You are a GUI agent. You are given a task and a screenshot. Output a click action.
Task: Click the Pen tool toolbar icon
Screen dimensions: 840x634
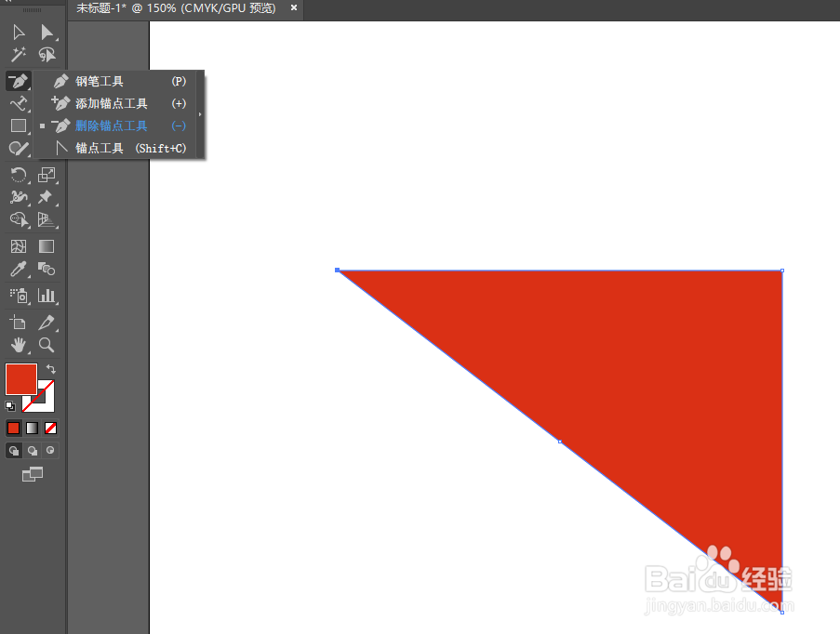coord(19,82)
